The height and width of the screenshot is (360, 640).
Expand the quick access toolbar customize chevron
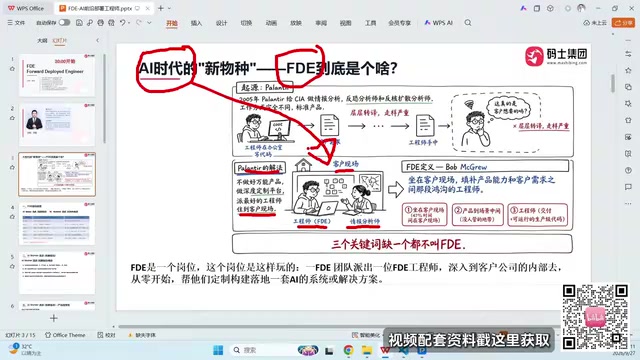pos(149,23)
